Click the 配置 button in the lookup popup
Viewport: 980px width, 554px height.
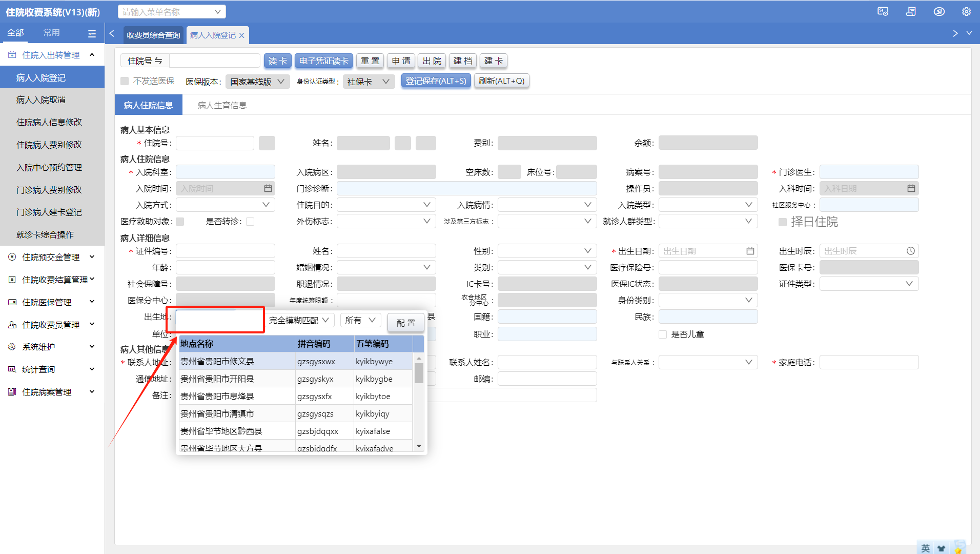coord(406,323)
